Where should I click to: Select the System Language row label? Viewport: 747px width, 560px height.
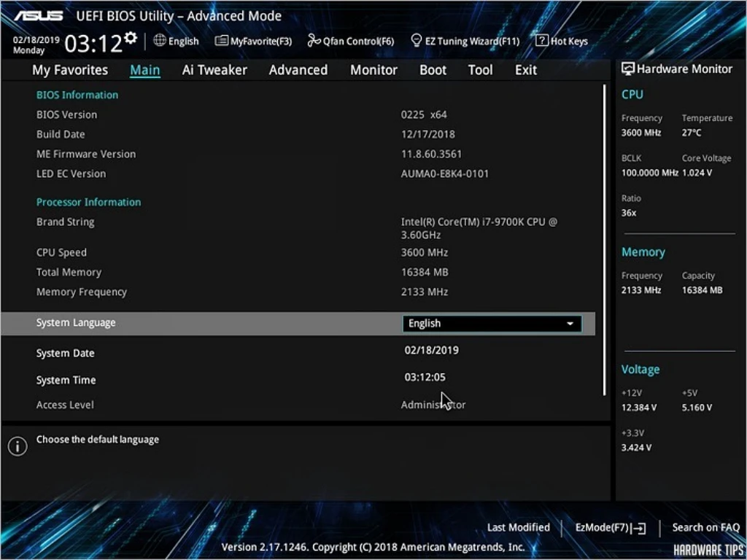click(76, 323)
